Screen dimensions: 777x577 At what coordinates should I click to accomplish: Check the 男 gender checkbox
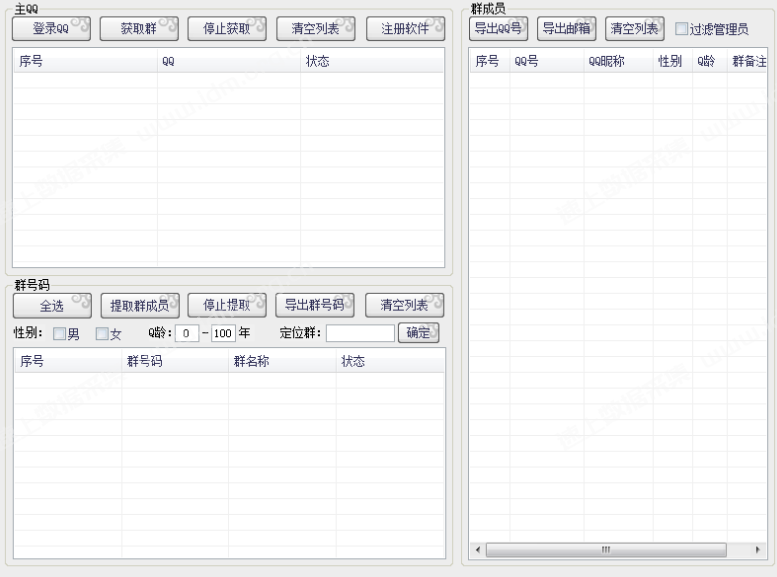pos(59,334)
